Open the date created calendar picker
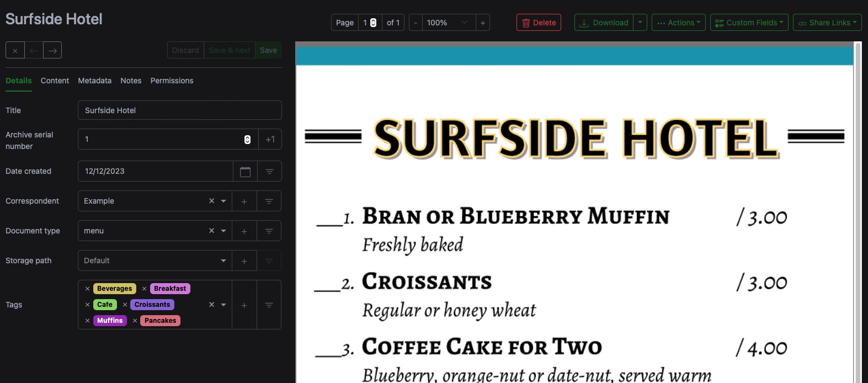 (x=246, y=172)
